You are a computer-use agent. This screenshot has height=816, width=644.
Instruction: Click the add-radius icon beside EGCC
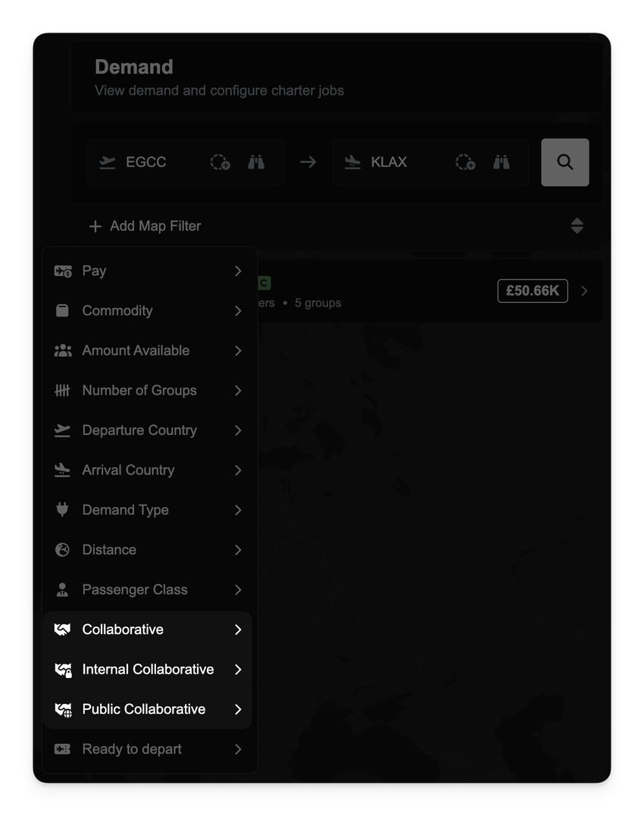(220, 162)
